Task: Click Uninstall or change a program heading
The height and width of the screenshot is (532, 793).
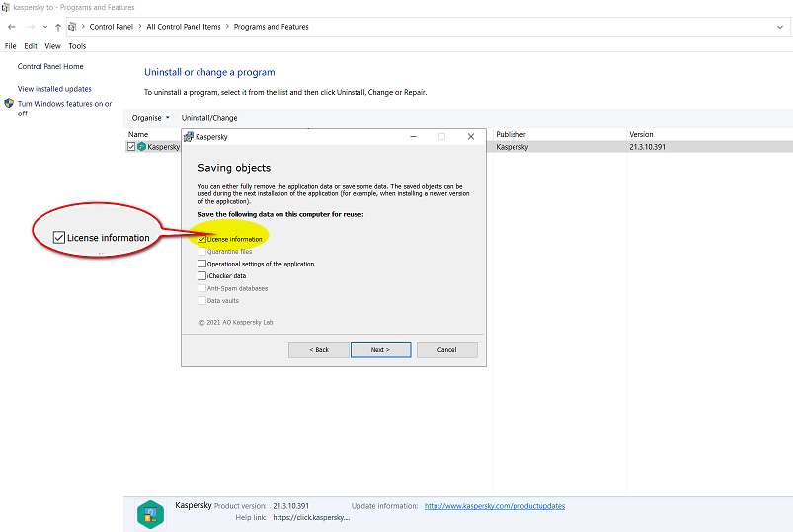Action: point(209,72)
